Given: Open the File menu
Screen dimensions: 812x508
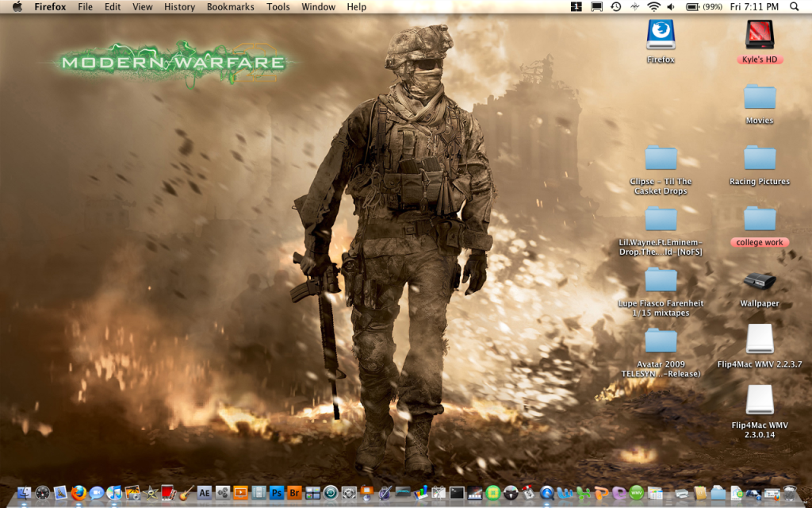Looking at the screenshot, I should point(85,6).
